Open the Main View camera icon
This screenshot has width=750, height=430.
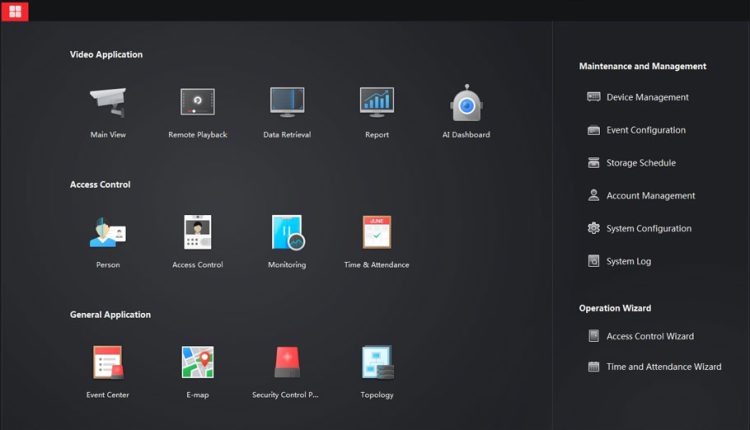point(107,102)
